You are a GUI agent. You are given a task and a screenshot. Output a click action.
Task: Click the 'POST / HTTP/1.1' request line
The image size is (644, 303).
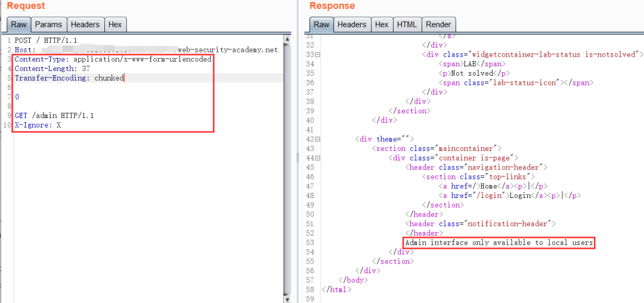pyautogui.click(x=46, y=41)
